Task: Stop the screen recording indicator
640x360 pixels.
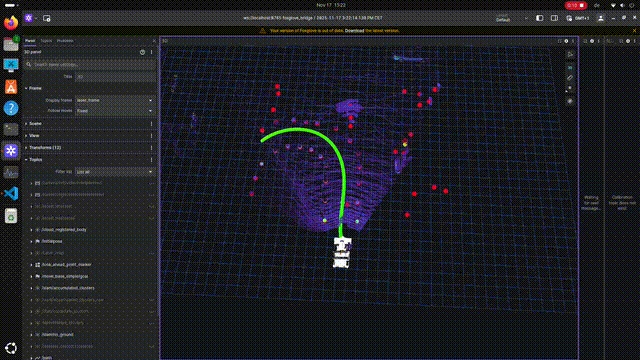Action: click(576, 5)
